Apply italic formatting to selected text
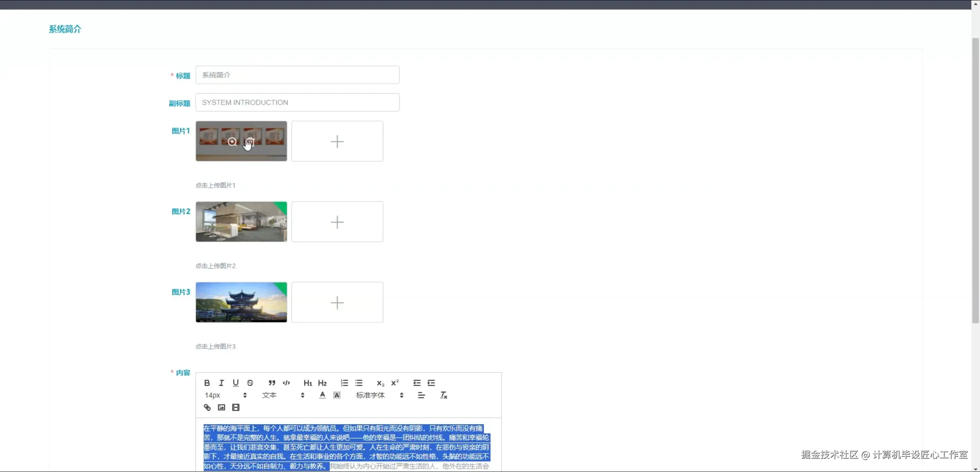 221,383
